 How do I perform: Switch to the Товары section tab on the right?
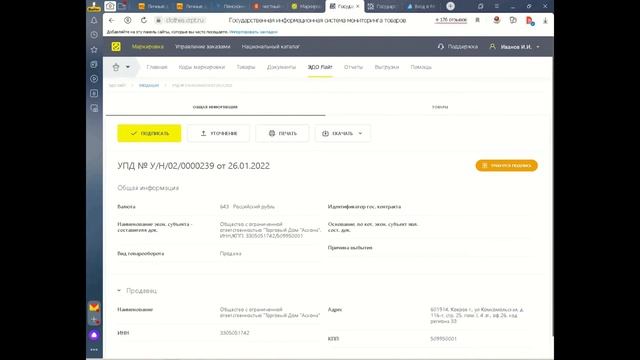pyautogui.click(x=440, y=107)
